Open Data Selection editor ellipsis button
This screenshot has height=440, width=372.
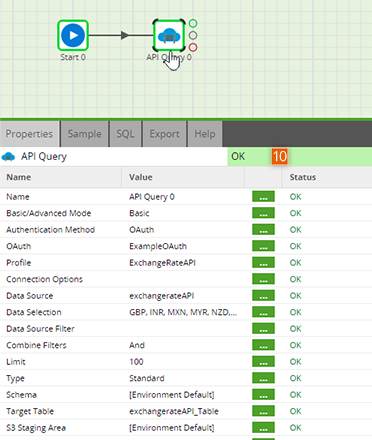tap(263, 312)
